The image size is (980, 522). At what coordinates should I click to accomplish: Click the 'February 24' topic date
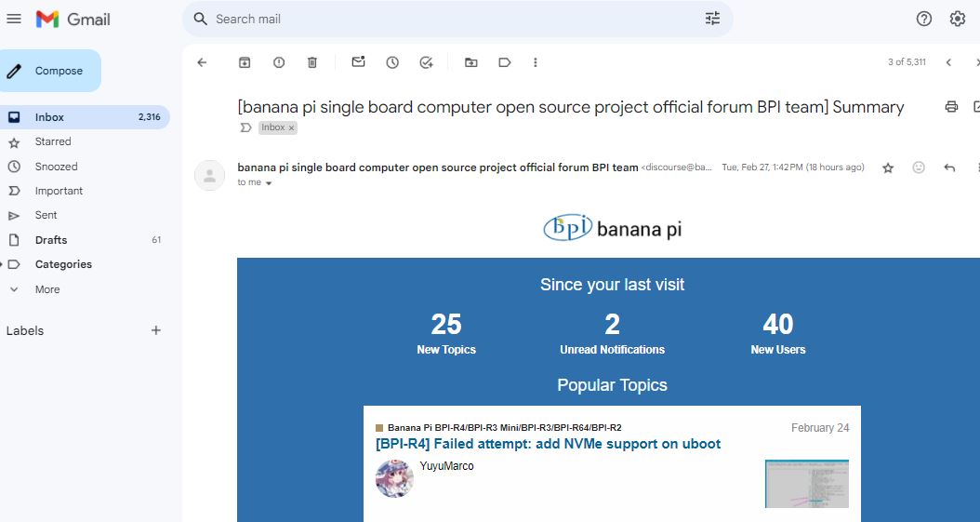click(820, 428)
